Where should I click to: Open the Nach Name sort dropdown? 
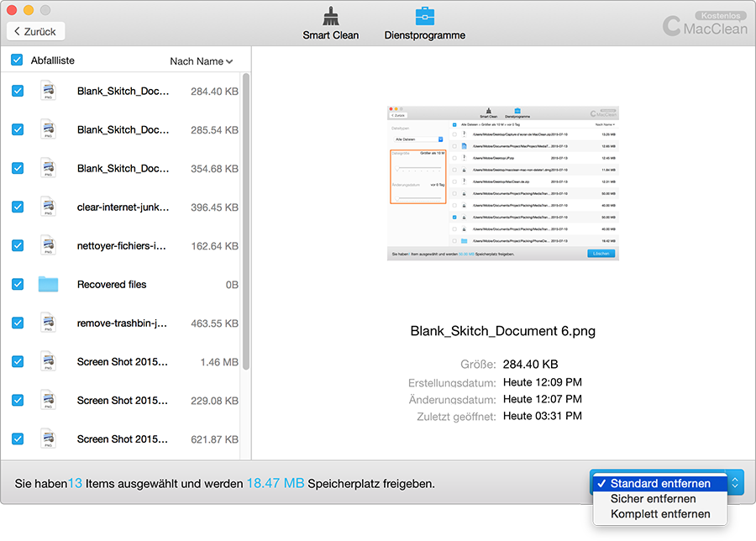[202, 61]
